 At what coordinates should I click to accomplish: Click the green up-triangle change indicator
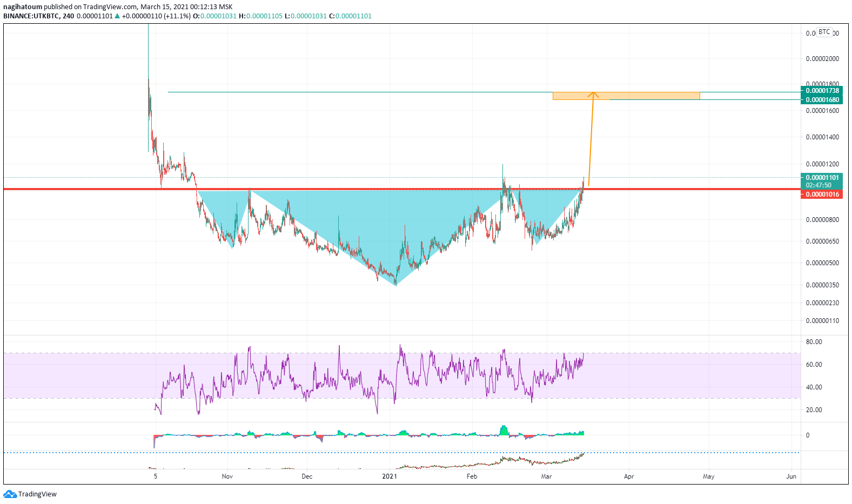[117, 16]
